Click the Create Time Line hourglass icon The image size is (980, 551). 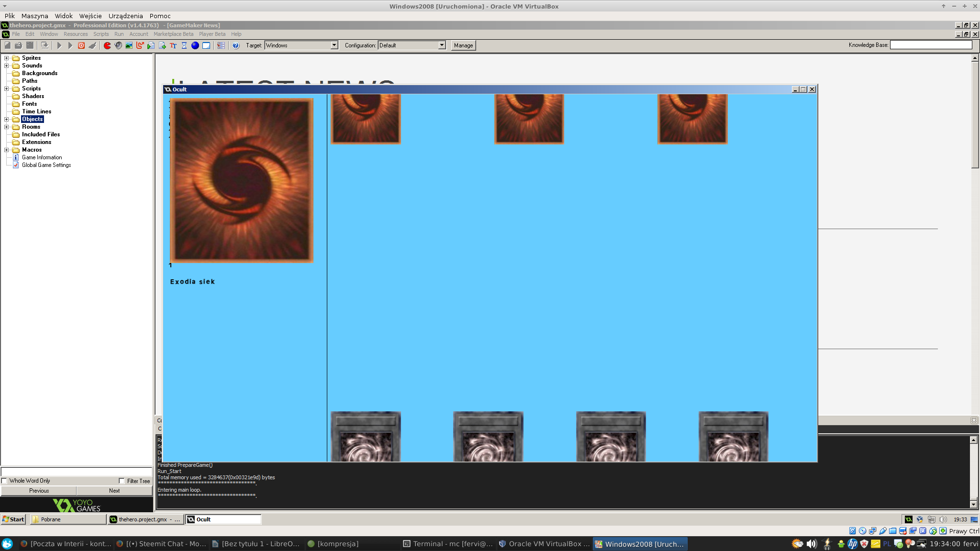184,45
